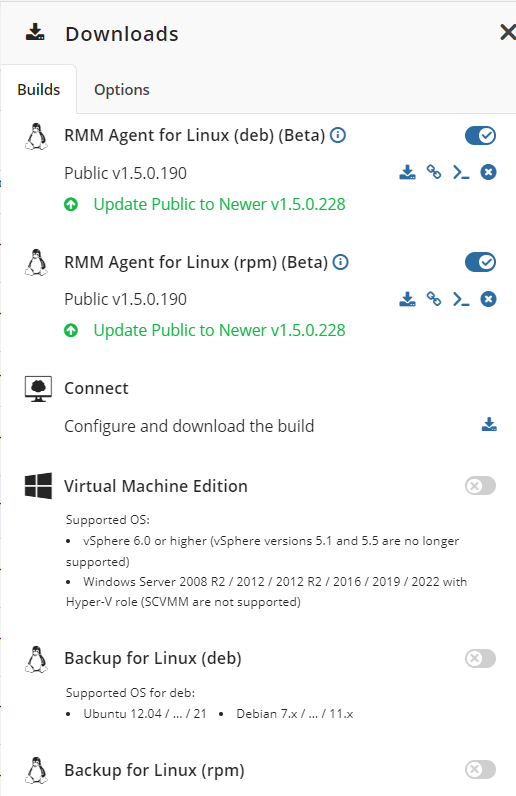Download the Linux deb RMM Agent build
This screenshot has height=796, width=516.
click(407, 173)
